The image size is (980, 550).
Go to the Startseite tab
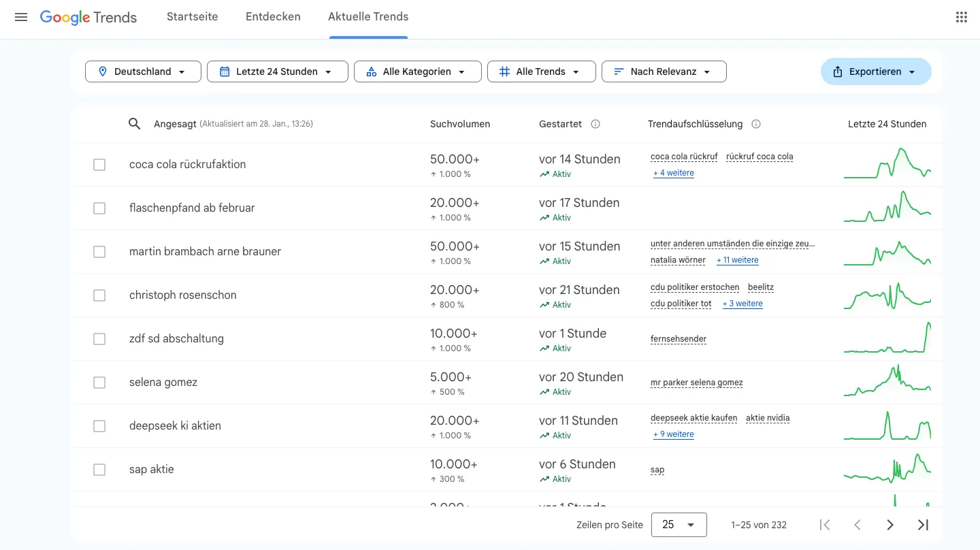tap(193, 17)
